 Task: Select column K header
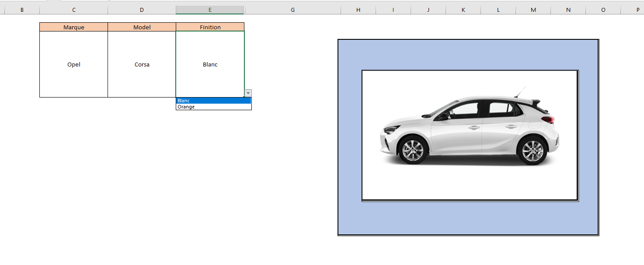click(463, 10)
